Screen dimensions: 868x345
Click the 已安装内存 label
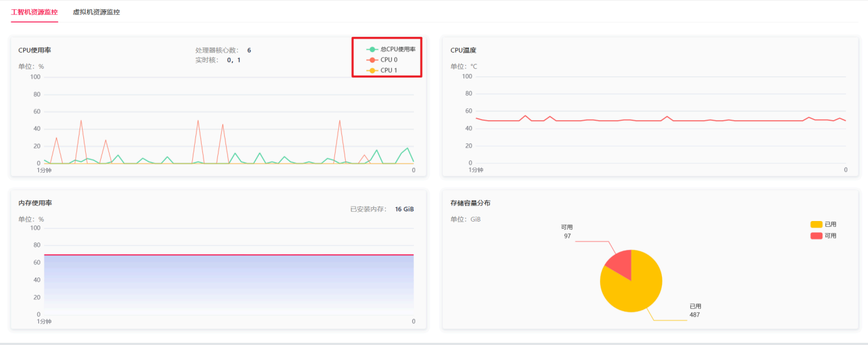tap(368, 209)
